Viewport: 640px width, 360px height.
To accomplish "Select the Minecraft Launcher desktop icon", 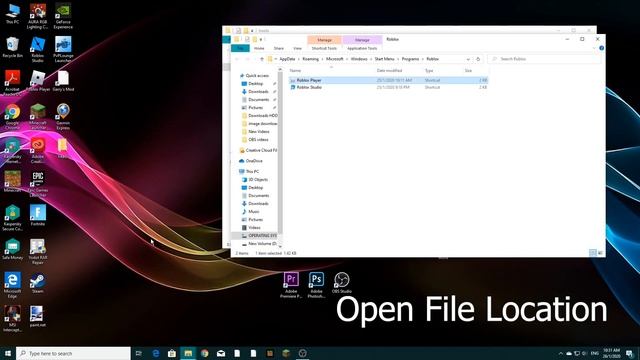I will coord(38,117).
